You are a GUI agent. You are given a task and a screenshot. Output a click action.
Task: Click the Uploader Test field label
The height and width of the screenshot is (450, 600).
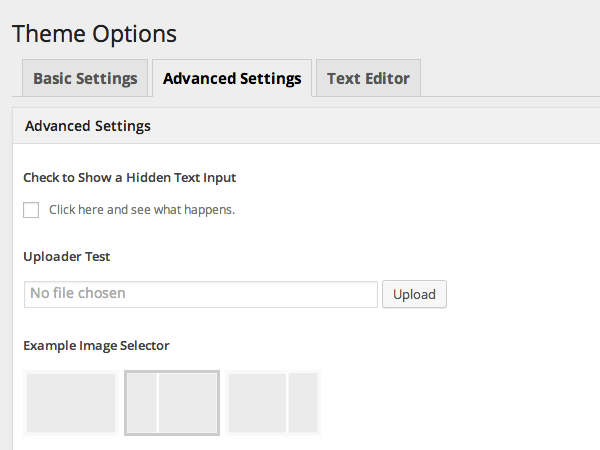coord(66,257)
